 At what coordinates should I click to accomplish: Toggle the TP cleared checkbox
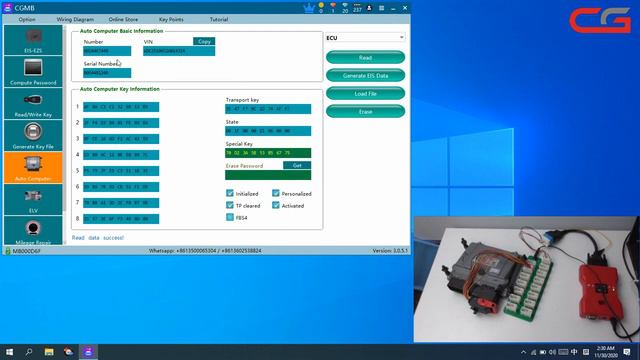(230, 205)
